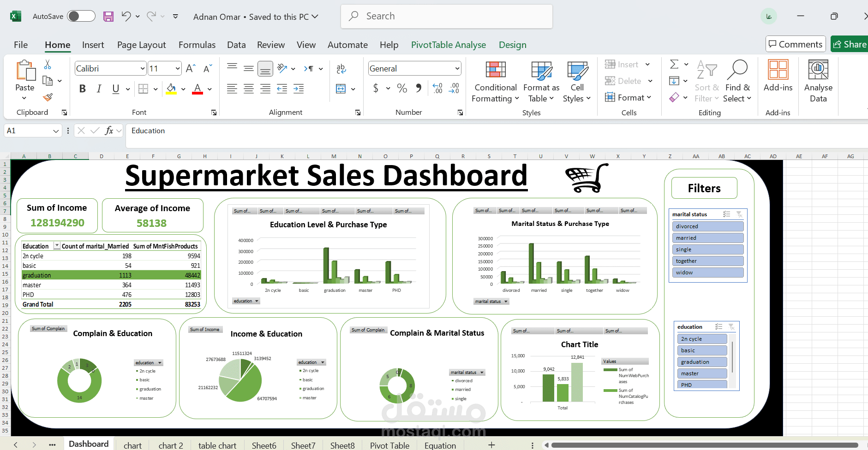868x450 pixels.
Task: Click the Share button
Action: coord(850,44)
